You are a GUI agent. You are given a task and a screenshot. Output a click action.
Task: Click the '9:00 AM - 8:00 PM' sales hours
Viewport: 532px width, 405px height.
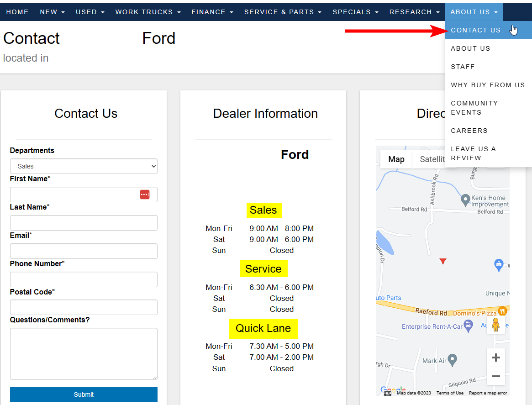(281, 229)
